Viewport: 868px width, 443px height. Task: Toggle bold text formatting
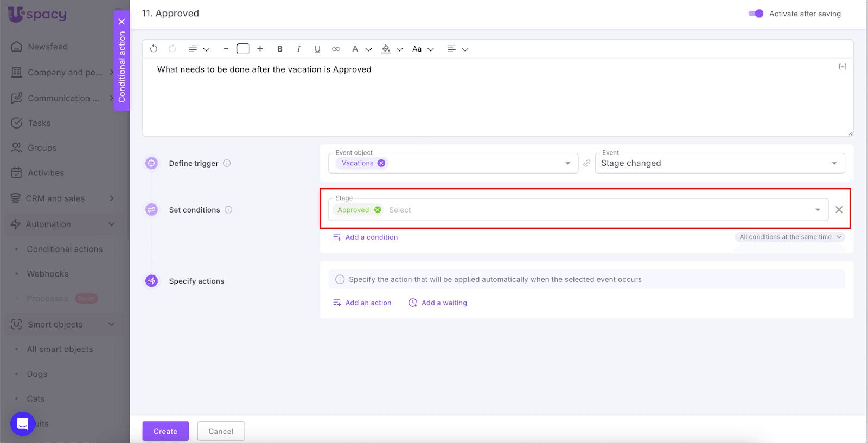pos(280,49)
